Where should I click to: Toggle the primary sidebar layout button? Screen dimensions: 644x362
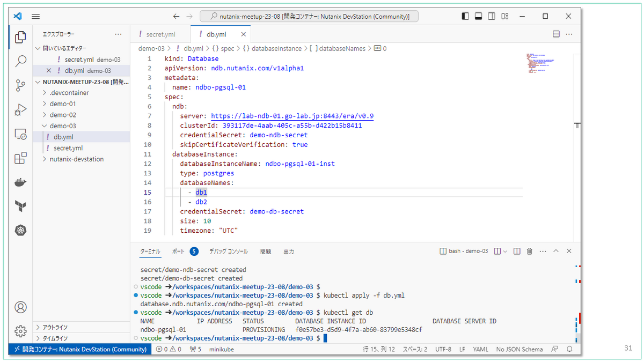pos(465,17)
